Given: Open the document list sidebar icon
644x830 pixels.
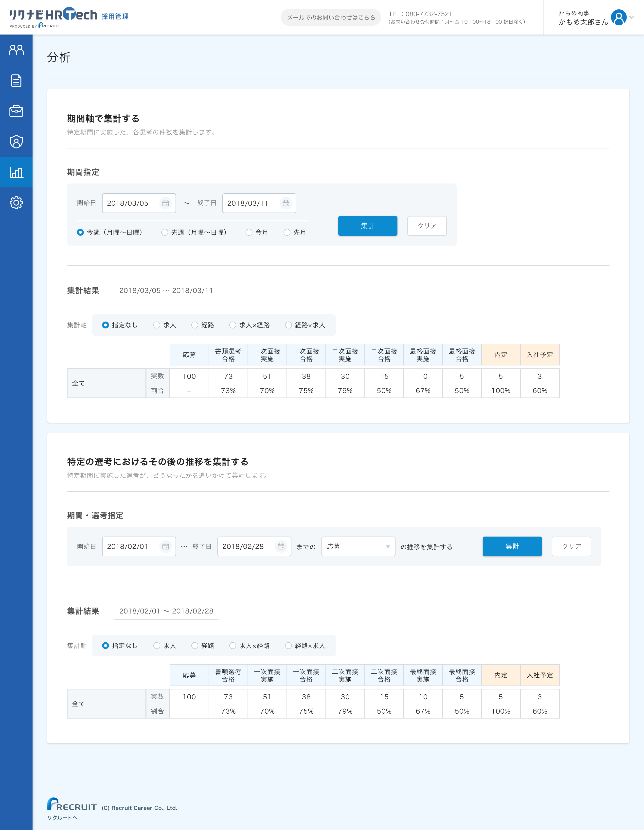Looking at the screenshot, I should (16, 81).
